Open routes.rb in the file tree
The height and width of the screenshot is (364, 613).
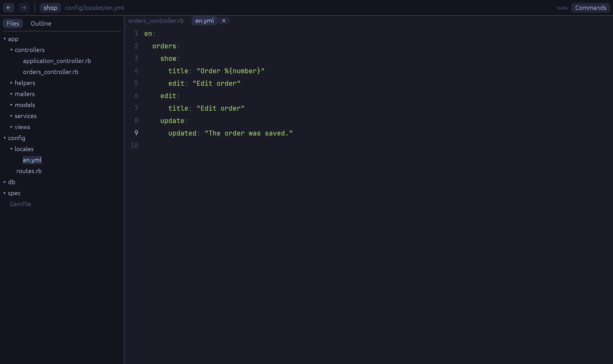[x=29, y=171]
